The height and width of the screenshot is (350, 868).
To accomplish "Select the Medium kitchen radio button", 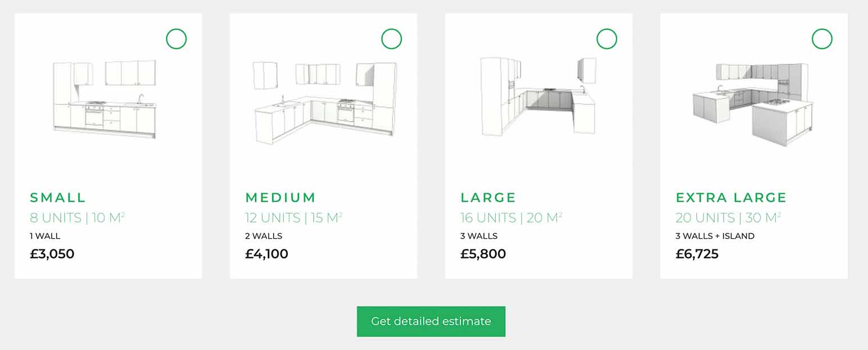I will click(x=392, y=39).
